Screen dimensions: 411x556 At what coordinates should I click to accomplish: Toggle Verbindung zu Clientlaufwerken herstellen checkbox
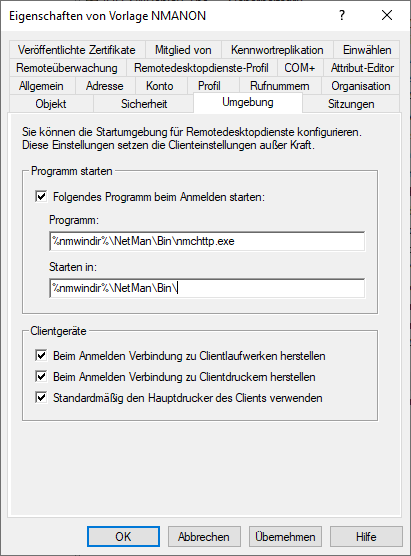[x=41, y=356]
